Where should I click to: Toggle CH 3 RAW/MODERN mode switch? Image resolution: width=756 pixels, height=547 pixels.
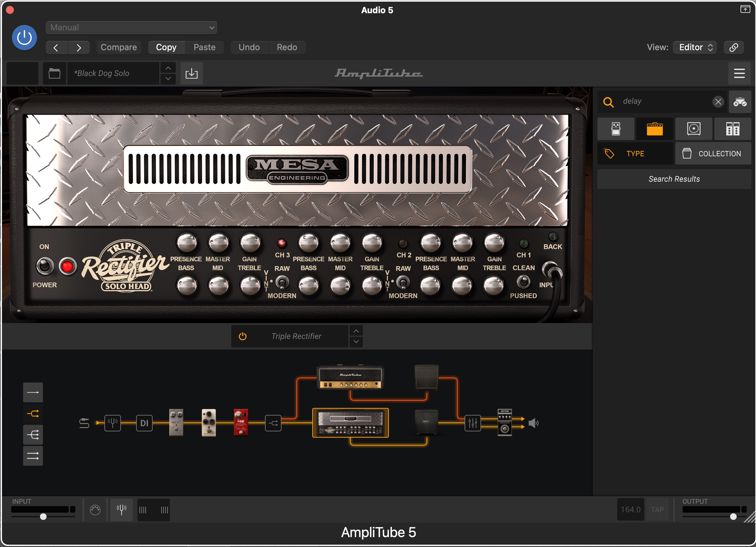282,282
